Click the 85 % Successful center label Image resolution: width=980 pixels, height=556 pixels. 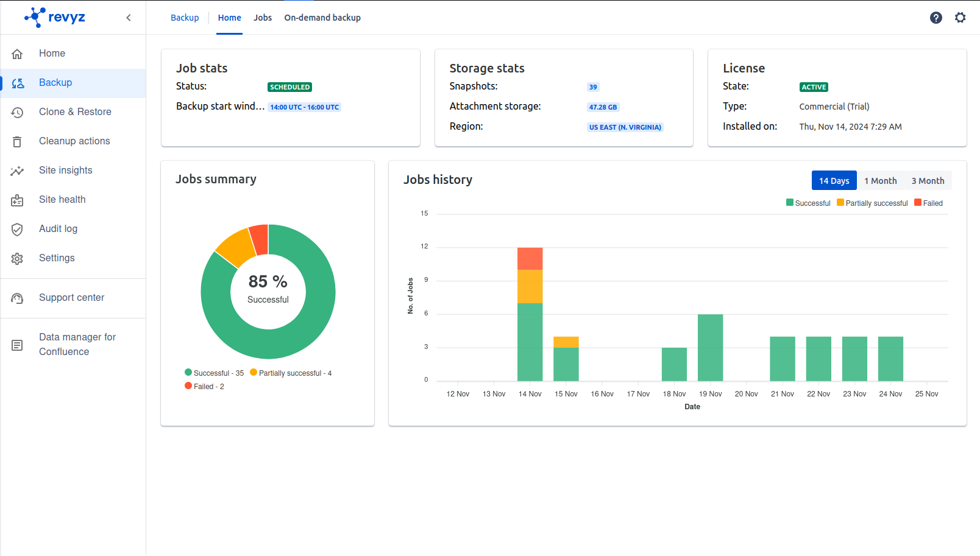pos(268,289)
